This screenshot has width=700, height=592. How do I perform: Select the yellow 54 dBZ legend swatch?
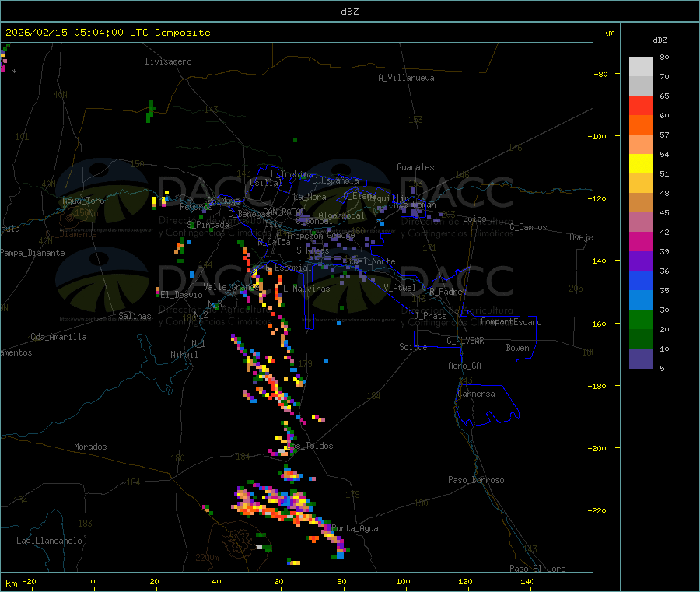641,164
